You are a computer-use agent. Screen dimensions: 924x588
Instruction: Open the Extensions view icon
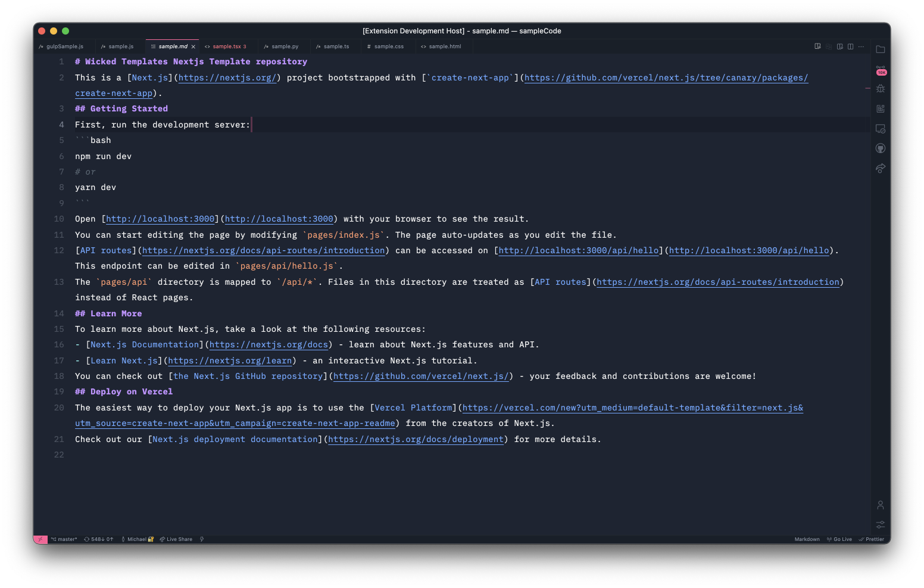point(880,108)
